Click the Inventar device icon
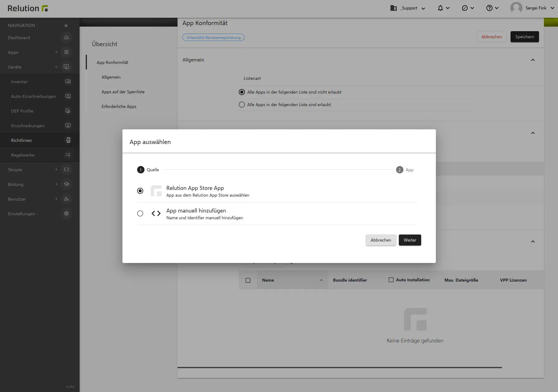 [68, 81]
